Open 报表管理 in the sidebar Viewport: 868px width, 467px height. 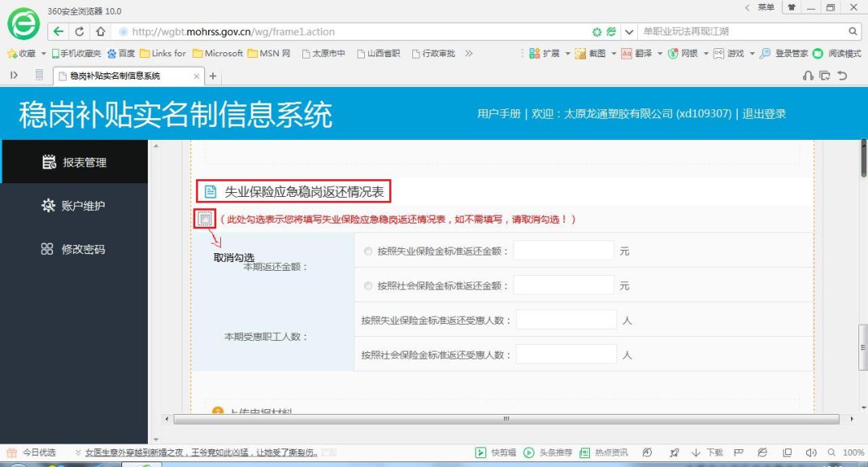[x=74, y=162]
